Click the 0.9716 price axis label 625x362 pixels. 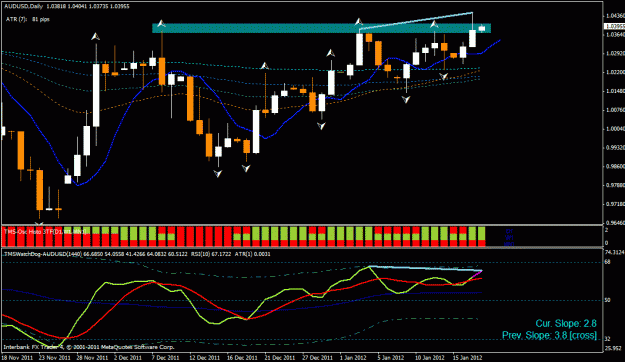[615, 204]
